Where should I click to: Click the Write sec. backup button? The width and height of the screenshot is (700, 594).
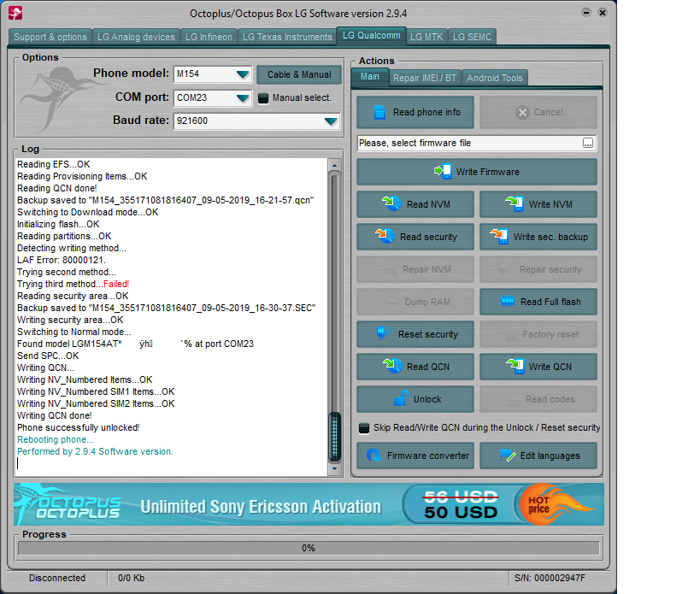click(538, 237)
